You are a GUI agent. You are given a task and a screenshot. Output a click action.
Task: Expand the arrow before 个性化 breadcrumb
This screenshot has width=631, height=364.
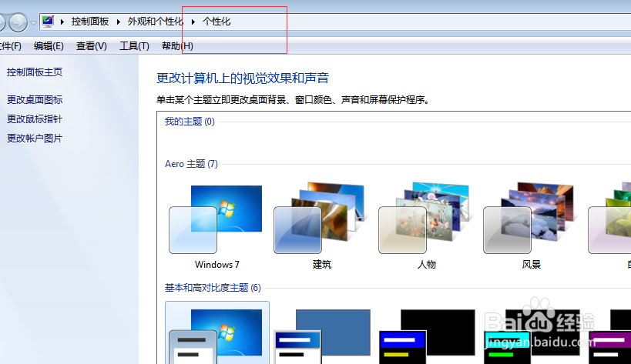point(193,22)
